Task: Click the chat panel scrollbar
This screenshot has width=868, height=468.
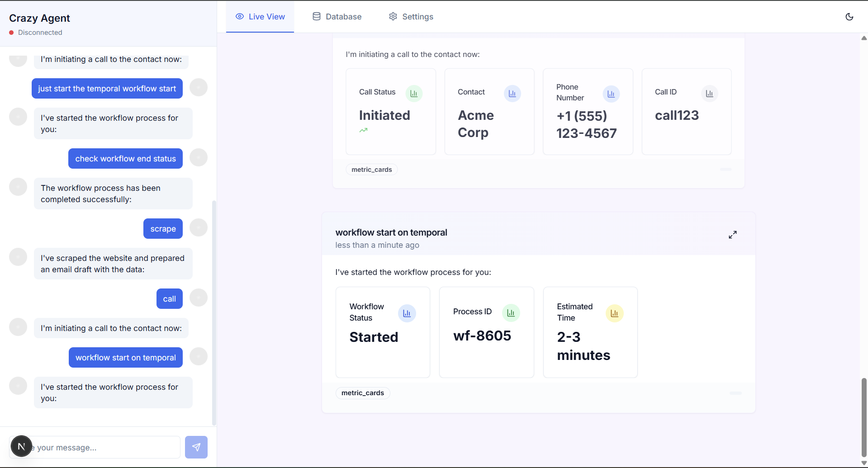Action: (x=214, y=313)
